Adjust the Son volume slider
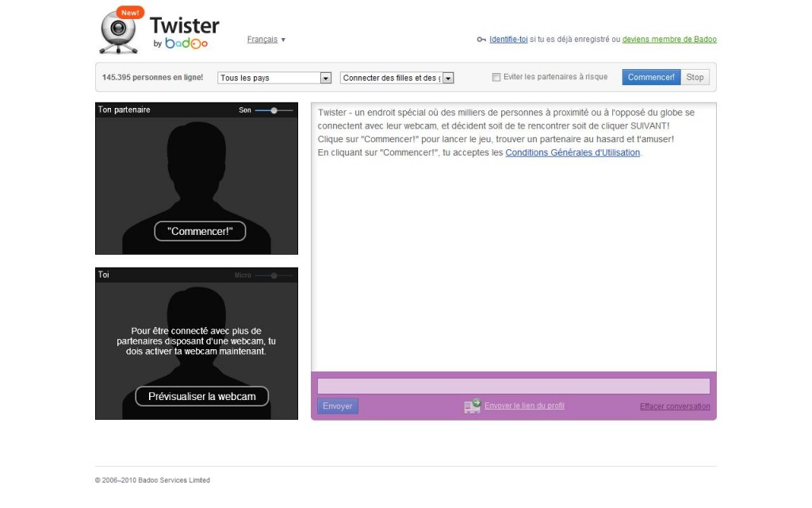This screenshot has width=812, height=508. [274, 110]
